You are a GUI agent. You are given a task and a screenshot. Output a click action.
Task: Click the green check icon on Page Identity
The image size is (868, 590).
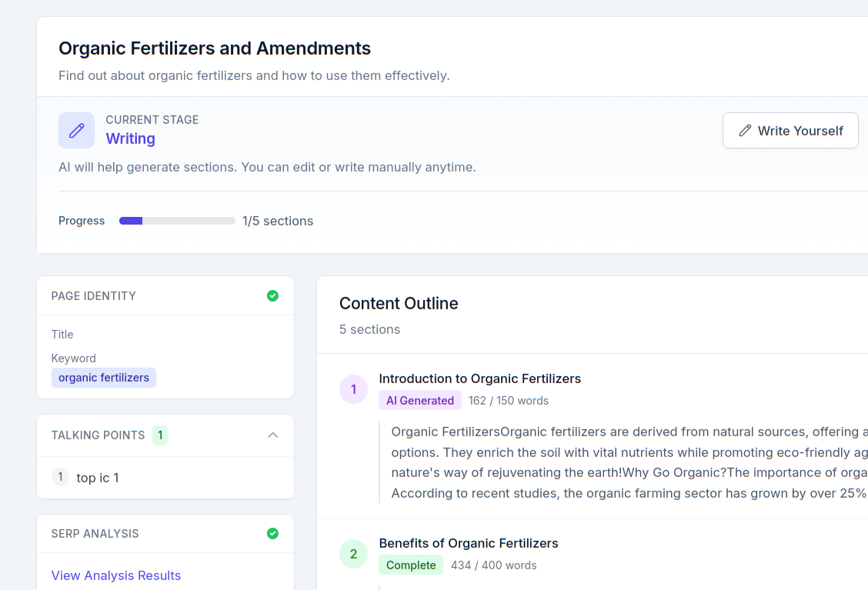(x=272, y=296)
